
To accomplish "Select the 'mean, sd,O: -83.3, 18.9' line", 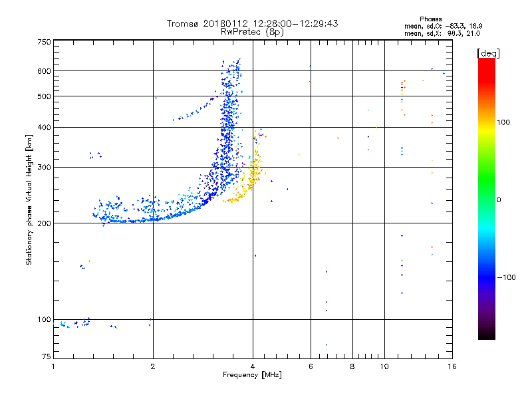I will tap(443, 26).
